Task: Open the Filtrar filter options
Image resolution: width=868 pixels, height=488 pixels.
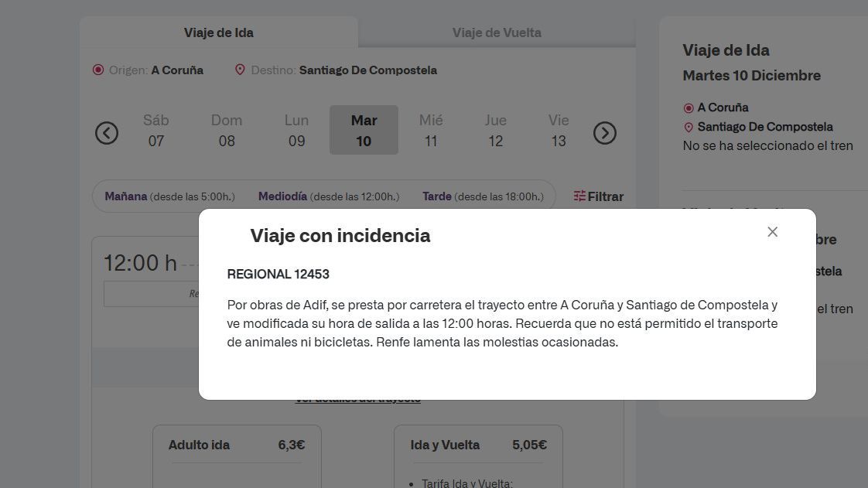Action: [x=599, y=196]
